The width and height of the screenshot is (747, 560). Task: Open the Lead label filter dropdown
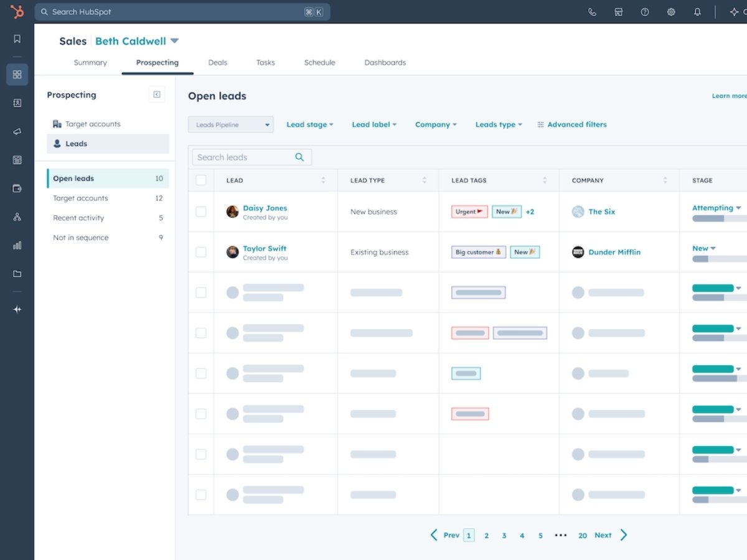374,124
